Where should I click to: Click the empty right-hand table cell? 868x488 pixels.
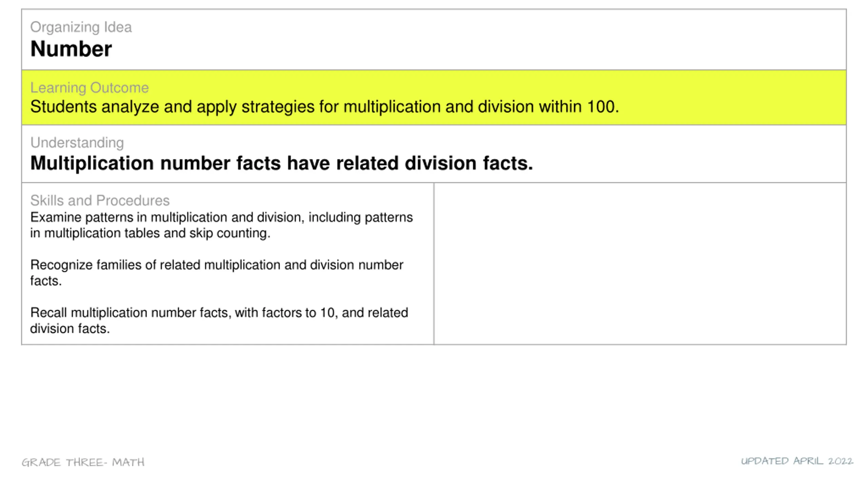640,264
